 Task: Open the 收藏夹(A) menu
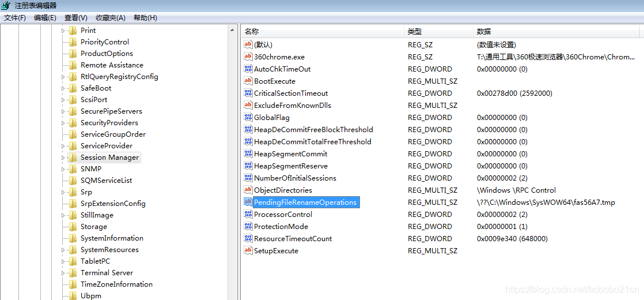coord(111,18)
